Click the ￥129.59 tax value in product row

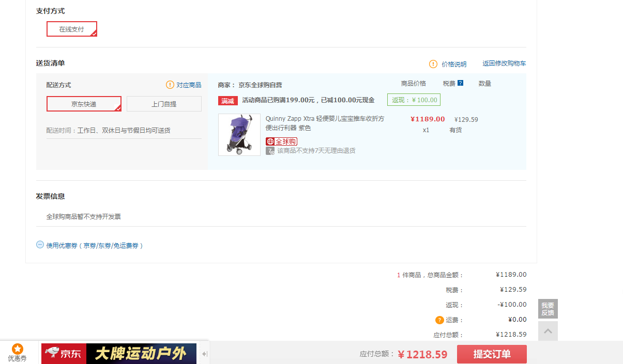pyautogui.click(x=466, y=119)
